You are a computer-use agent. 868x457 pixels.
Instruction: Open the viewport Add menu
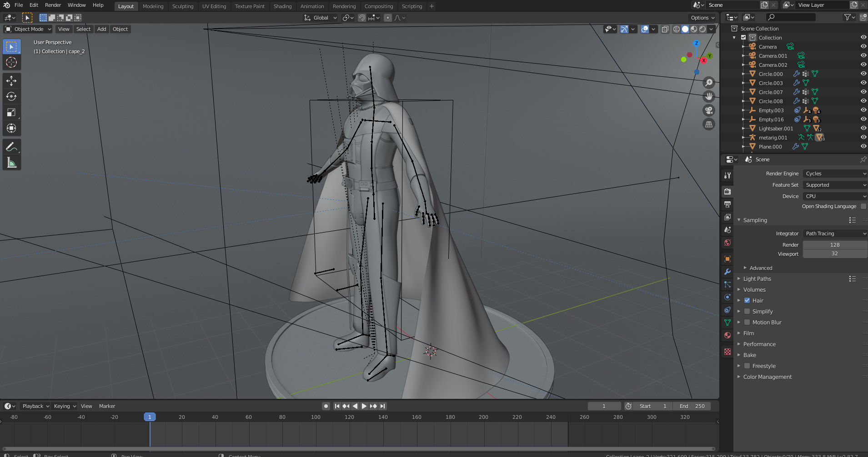(102, 29)
